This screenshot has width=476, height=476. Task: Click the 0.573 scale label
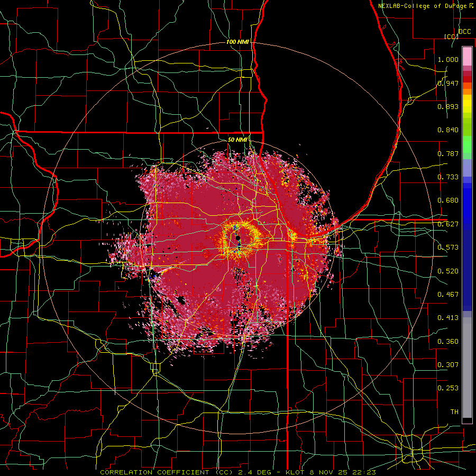click(448, 248)
